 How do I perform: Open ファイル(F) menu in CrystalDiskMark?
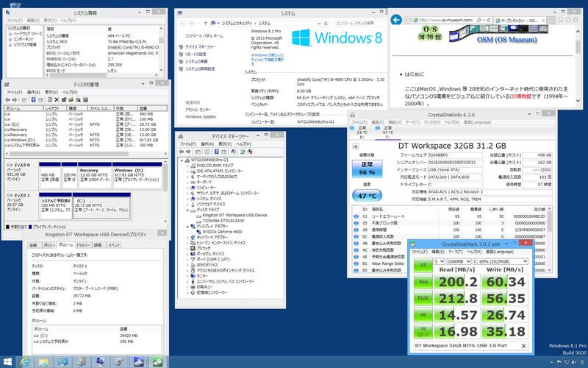pos(420,252)
